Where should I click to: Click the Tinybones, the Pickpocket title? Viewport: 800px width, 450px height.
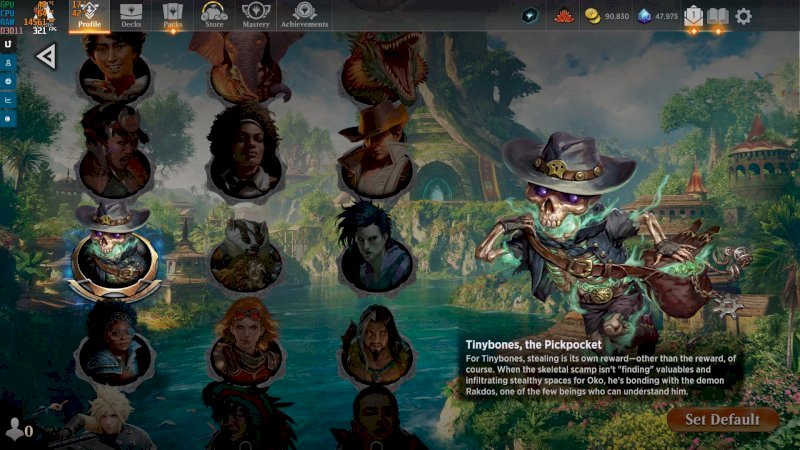point(533,344)
